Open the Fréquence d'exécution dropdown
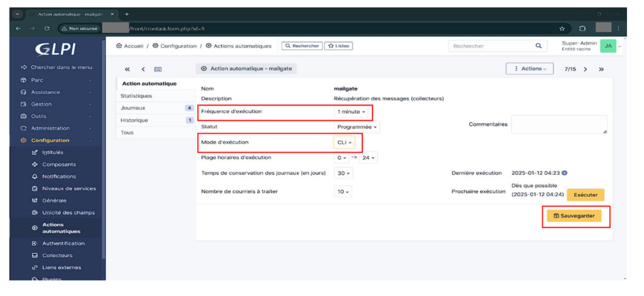 pos(351,112)
